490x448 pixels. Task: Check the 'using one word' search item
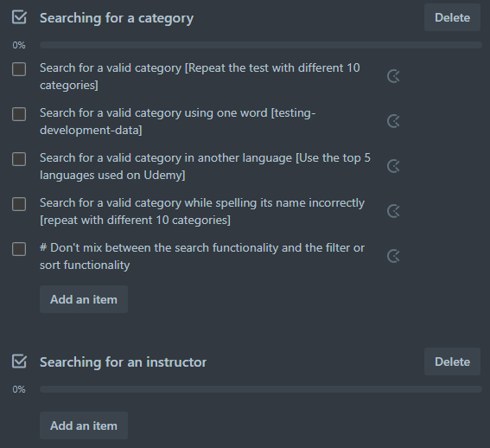point(19,114)
